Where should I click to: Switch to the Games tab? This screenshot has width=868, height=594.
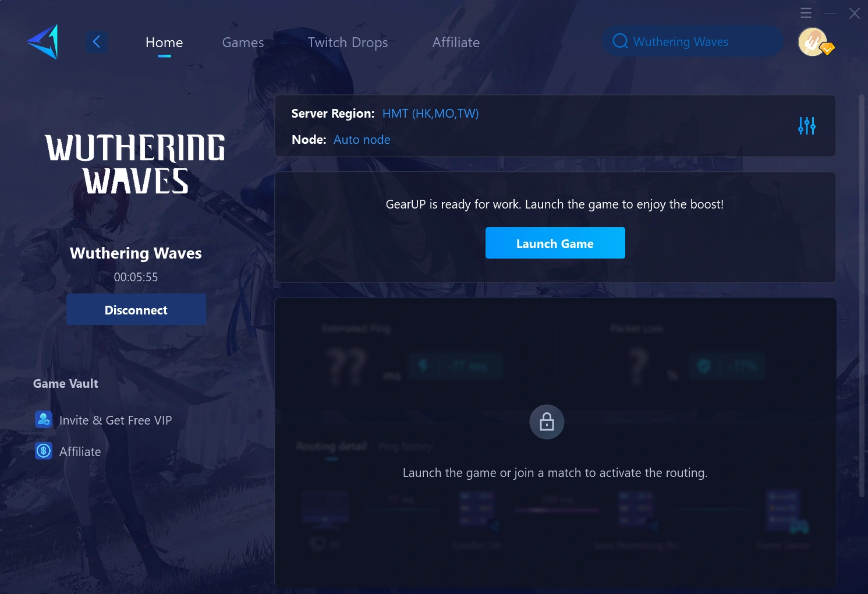243,42
